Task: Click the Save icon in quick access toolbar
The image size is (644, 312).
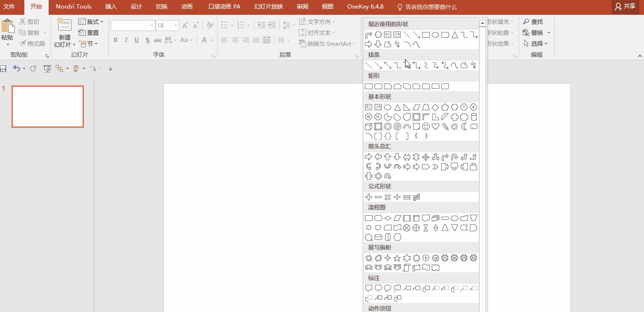Action: [3, 69]
